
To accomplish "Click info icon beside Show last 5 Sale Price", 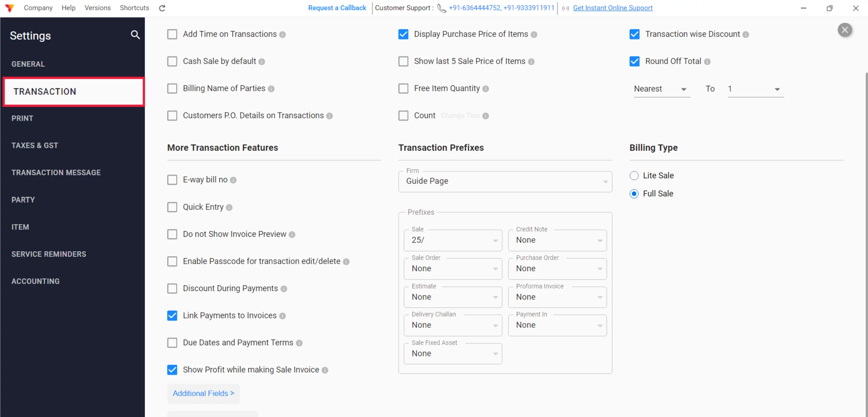I will tap(531, 62).
